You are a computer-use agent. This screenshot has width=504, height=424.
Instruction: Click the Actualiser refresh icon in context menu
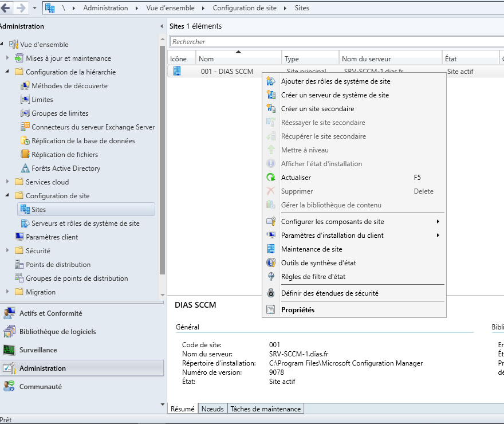tap(271, 178)
